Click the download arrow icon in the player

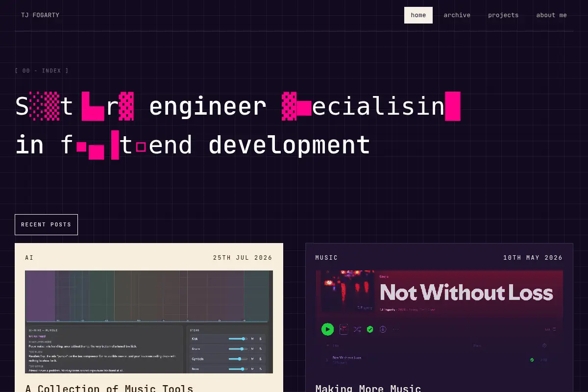(x=383, y=329)
